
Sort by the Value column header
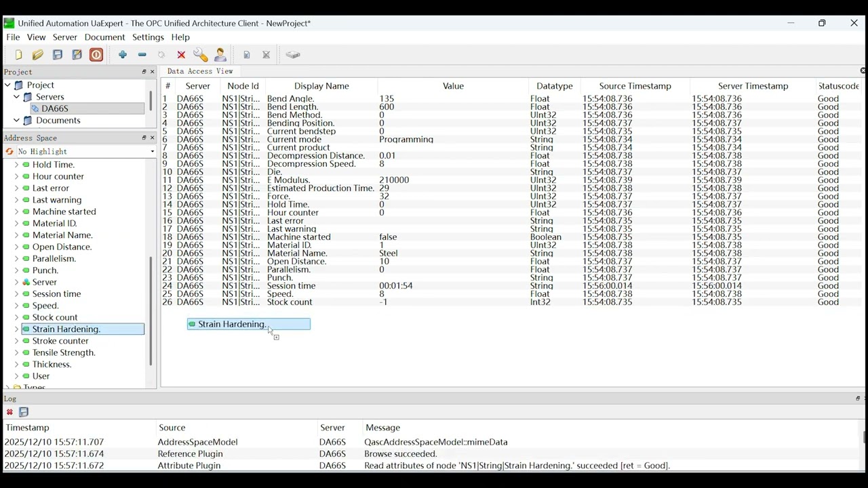tap(453, 86)
